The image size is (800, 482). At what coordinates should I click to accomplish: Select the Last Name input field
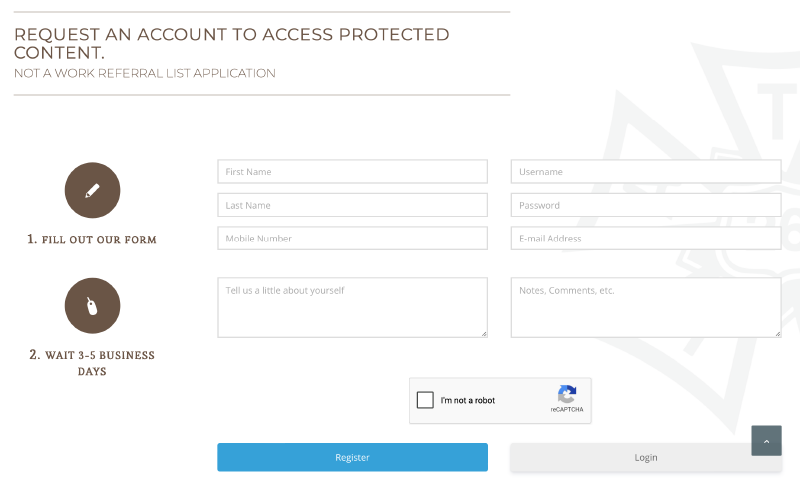tap(353, 205)
